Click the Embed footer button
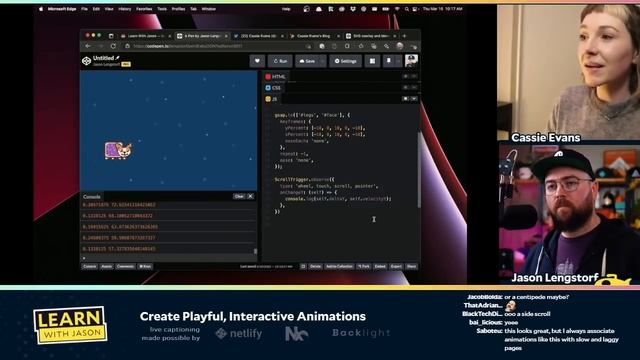The height and width of the screenshot is (360, 640). [380, 267]
